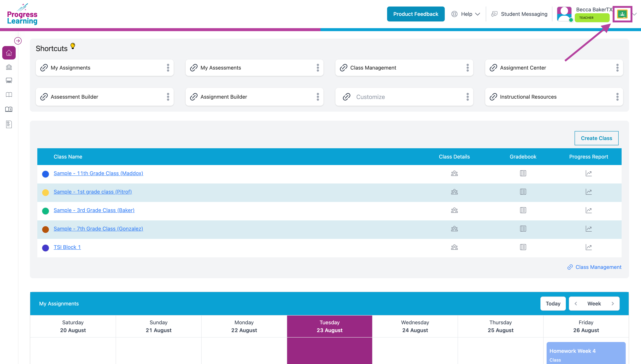641x364 pixels.
Task: Open options menu for Assessment Builder shortcut
Action: click(168, 97)
